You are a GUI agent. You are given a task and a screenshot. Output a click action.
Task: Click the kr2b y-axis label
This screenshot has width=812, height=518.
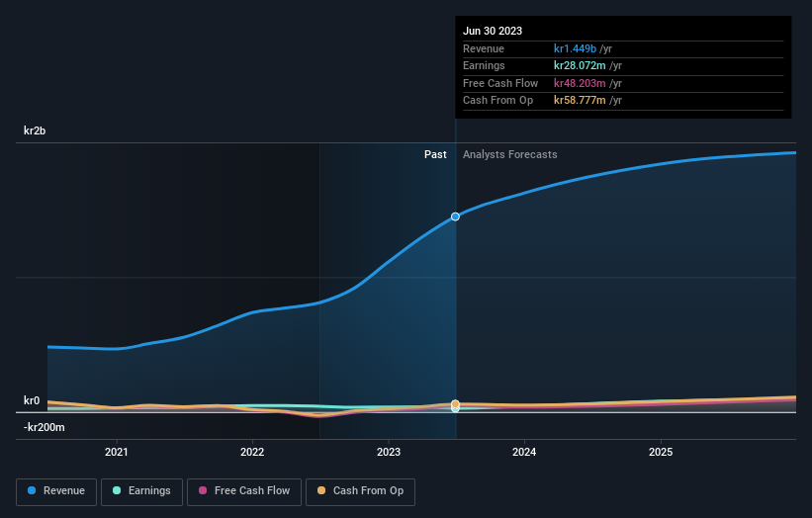[x=35, y=130]
